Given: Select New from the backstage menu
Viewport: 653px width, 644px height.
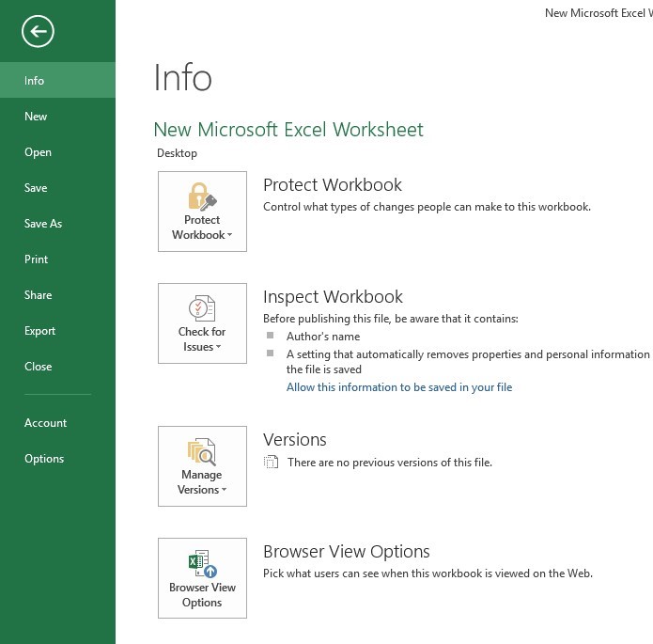Looking at the screenshot, I should pos(36,117).
